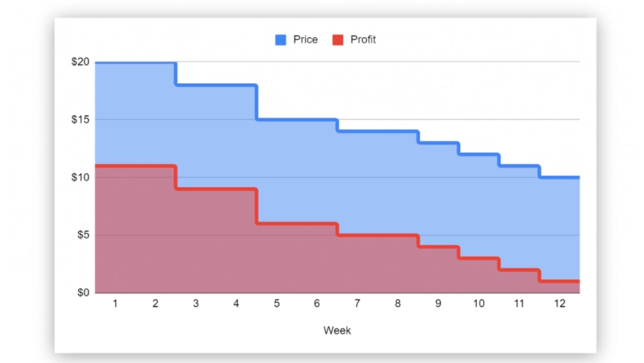
Task: Pick week 12 tick label
Action: click(559, 304)
